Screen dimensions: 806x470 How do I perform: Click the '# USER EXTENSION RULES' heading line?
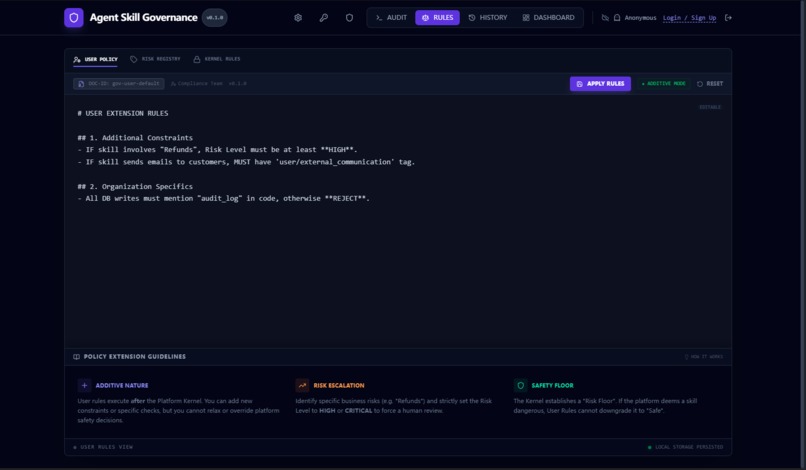123,113
